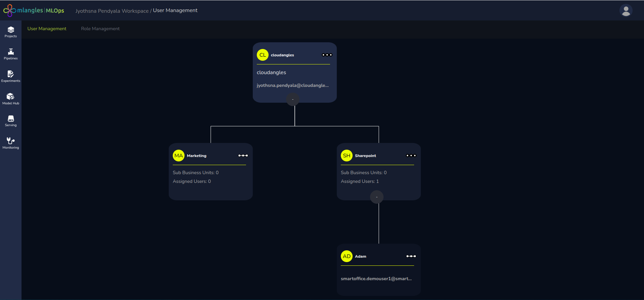Open the Adam user card options

tap(411, 256)
